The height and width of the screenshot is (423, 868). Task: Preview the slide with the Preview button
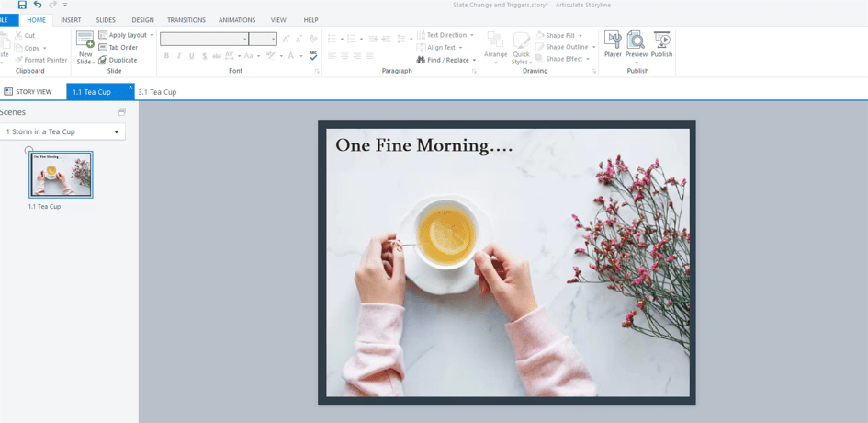point(636,47)
